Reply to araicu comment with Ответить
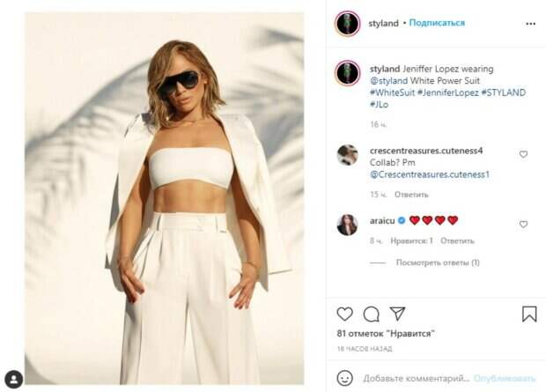 click(x=457, y=240)
